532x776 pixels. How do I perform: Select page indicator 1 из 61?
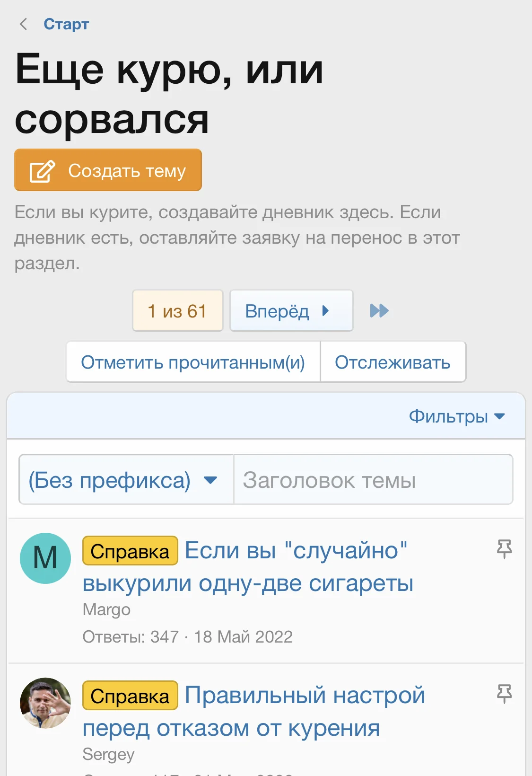[x=177, y=311]
